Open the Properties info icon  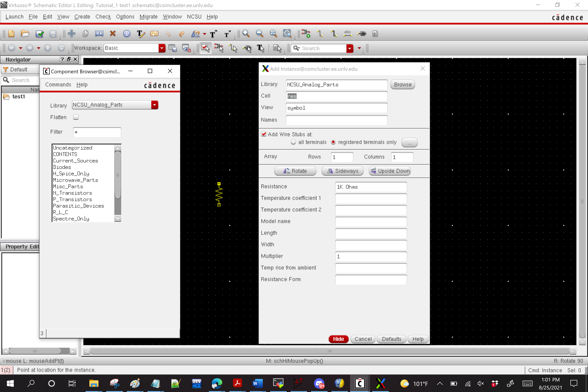click(127, 34)
